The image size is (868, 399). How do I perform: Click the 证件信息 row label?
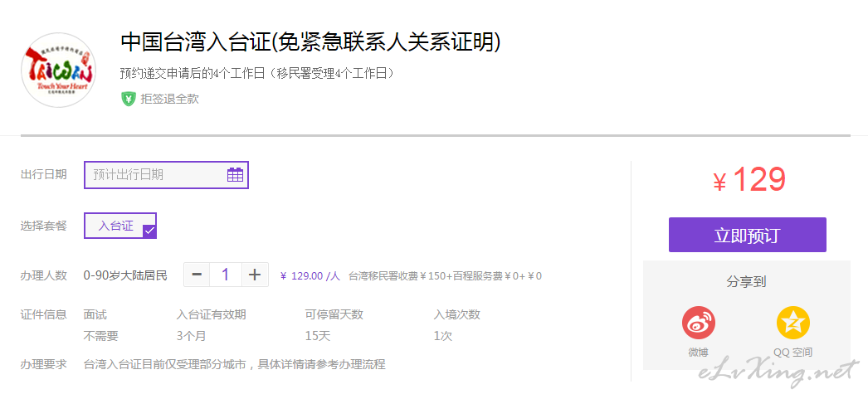[x=44, y=314]
